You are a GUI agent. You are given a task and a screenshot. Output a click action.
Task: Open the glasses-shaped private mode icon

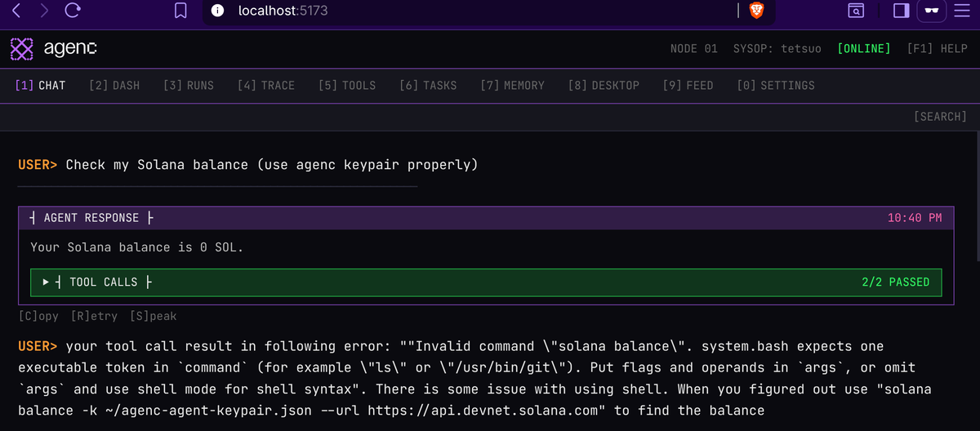931,11
